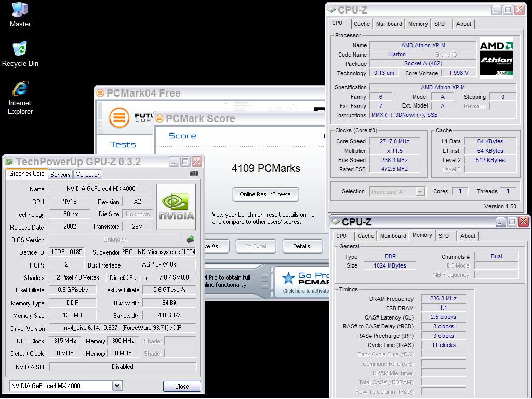Open the GPU-Z graphics card selector dropdown
Screen dimensions: 532x399
117,386
